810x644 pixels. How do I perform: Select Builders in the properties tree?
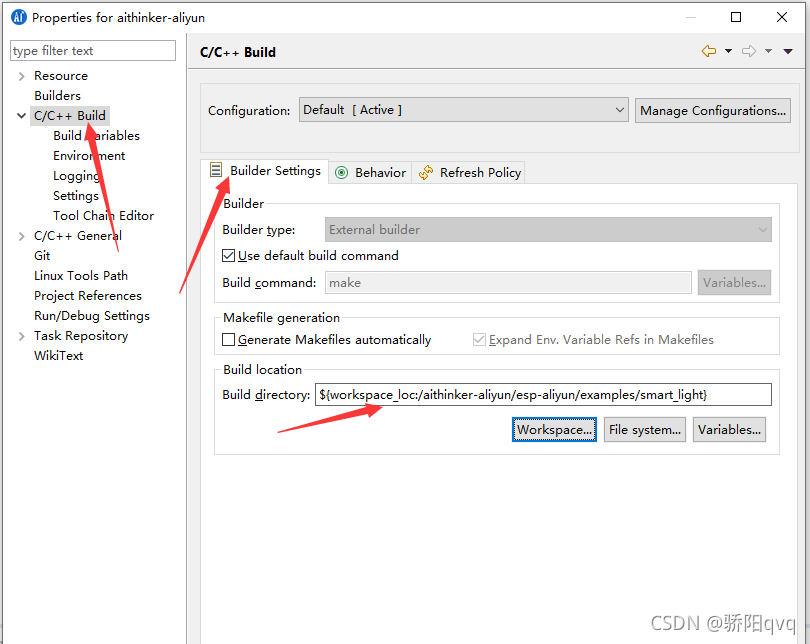click(57, 96)
